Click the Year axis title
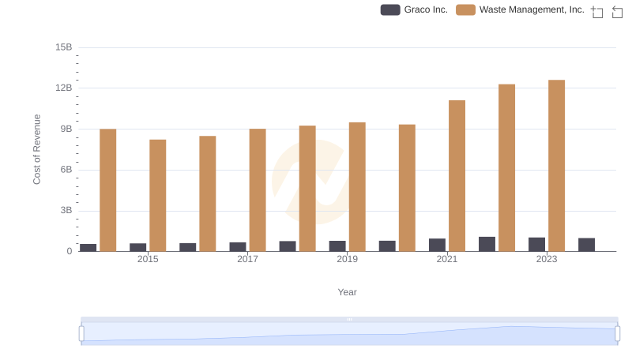This screenshot has height=364, width=632. click(347, 292)
